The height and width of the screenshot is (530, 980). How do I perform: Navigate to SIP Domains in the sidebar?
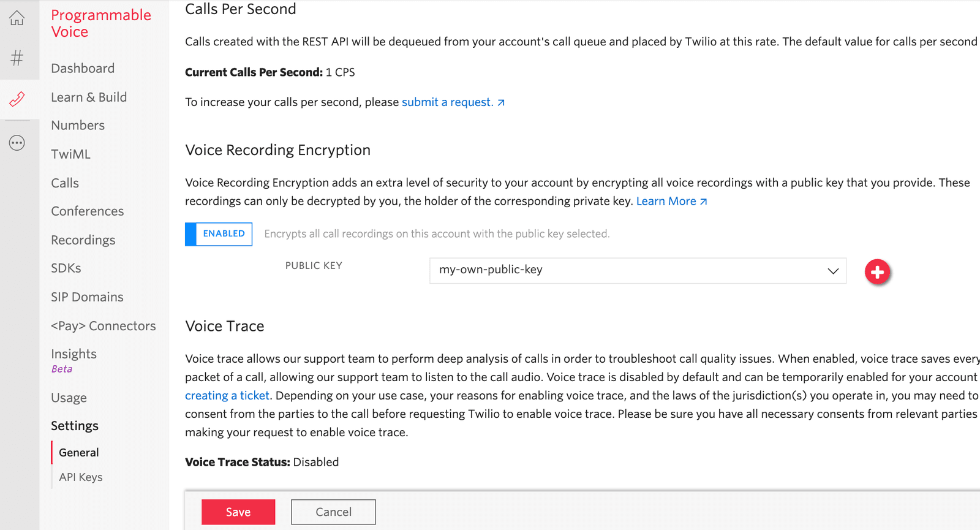tap(87, 297)
